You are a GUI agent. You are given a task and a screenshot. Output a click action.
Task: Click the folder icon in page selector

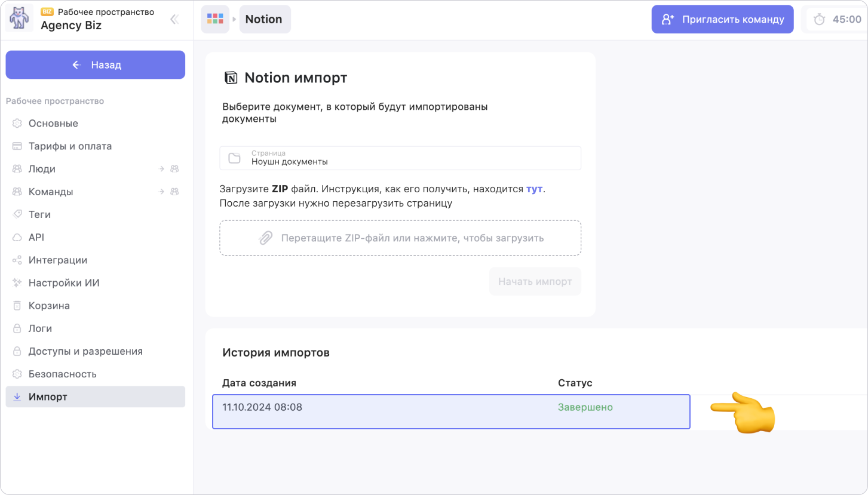pos(234,158)
